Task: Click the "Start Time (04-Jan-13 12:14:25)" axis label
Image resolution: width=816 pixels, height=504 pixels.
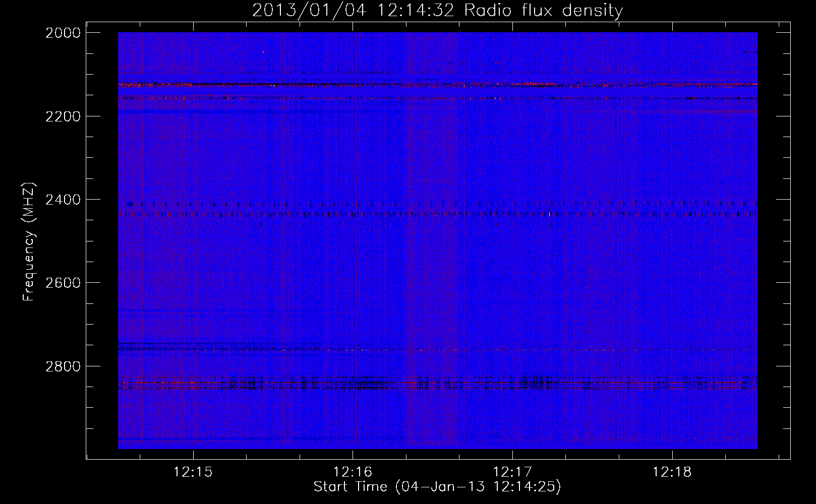Action: [x=437, y=487]
